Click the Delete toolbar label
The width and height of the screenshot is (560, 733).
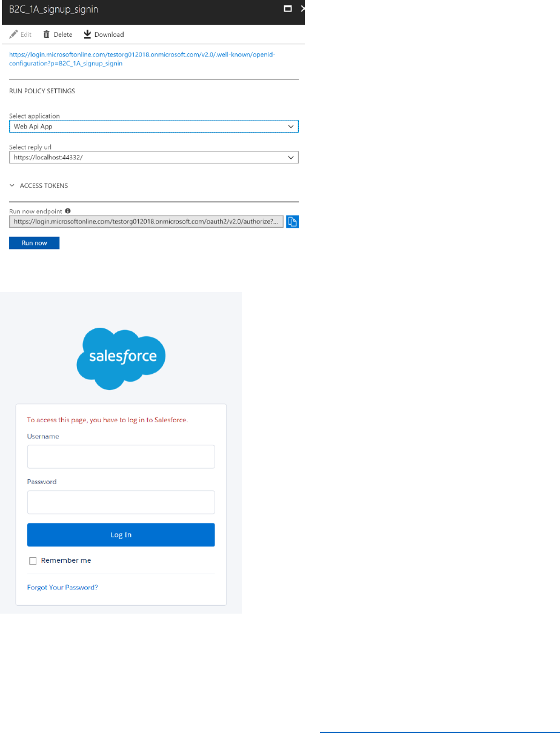pyautogui.click(x=63, y=35)
